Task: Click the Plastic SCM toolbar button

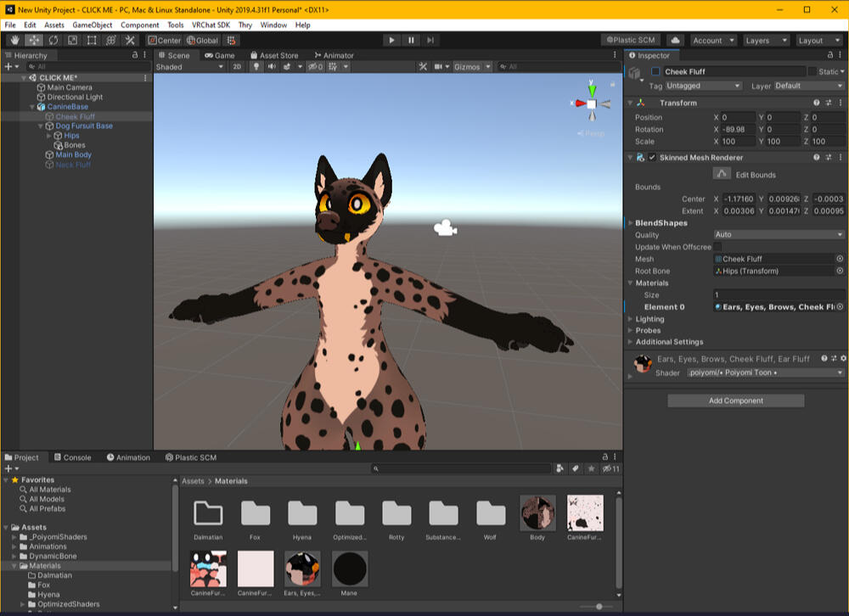Action: pos(630,40)
